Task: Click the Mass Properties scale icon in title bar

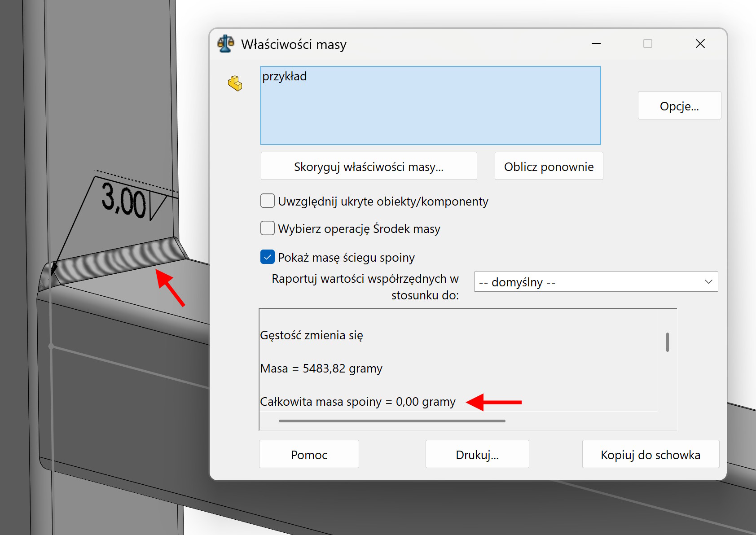Action: click(225, 44)
